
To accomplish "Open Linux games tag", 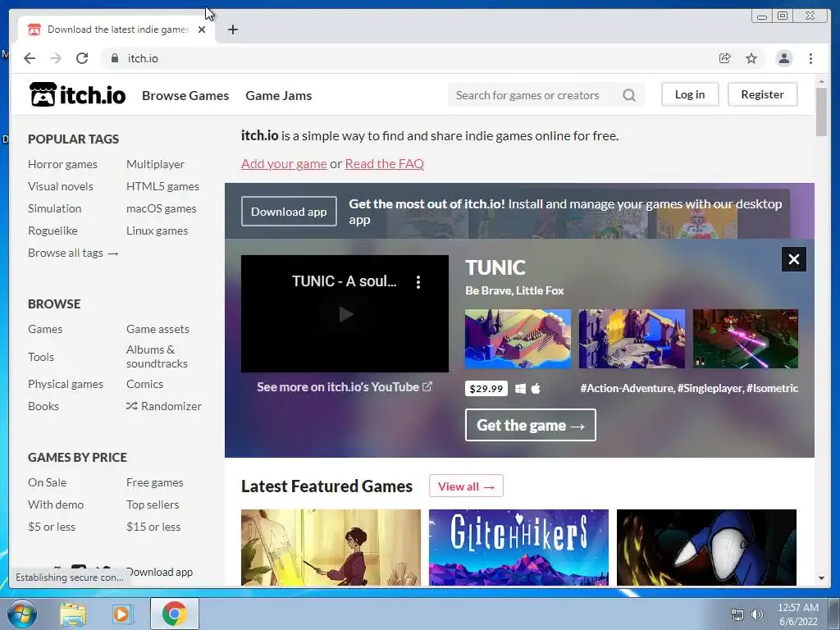I will coord(157,231).
